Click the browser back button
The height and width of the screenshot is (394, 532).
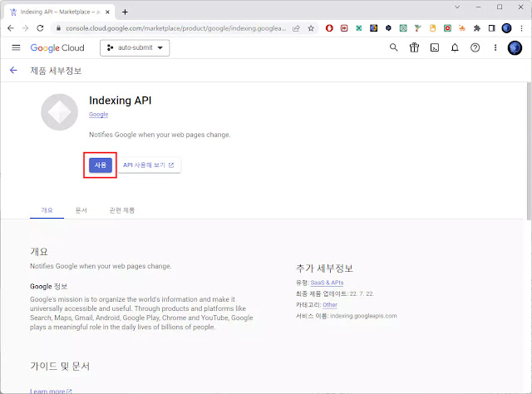[x=11, y=28]
